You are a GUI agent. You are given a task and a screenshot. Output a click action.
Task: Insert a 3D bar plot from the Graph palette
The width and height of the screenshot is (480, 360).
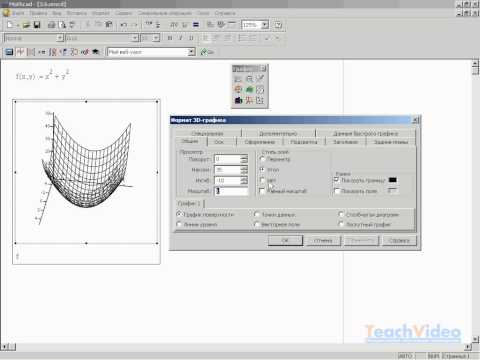pyautogui.click(x=238, y=100)
